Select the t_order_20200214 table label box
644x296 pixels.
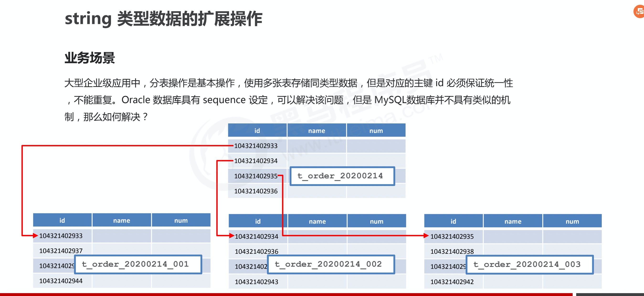(342, 176)
